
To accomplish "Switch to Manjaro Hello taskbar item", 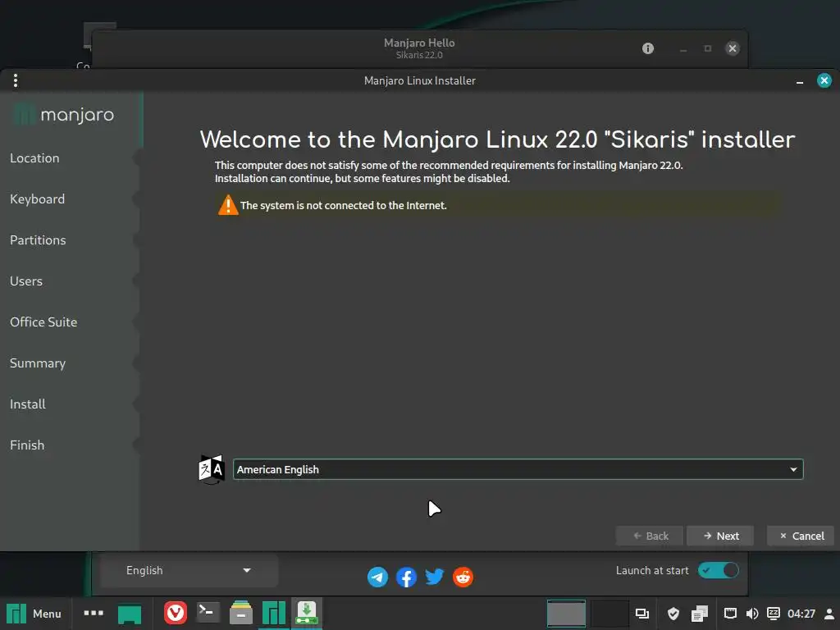I will pyautogui.click(x=274, y=614).
